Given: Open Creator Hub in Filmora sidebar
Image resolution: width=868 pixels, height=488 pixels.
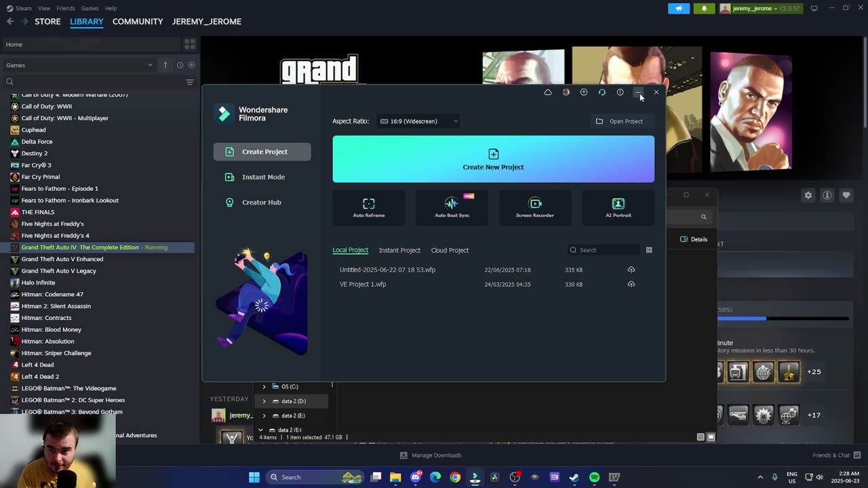Looking at the screenshot, I should point(262,202).
